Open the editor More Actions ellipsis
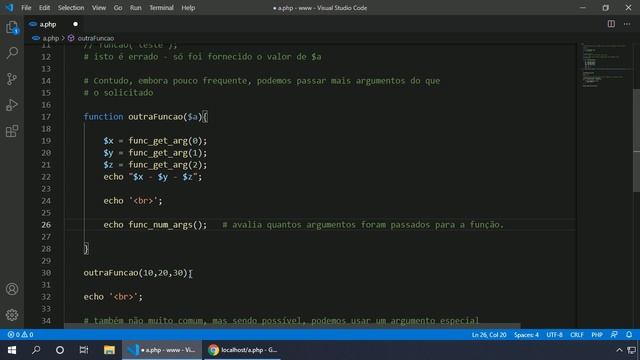Screen dimensions: 640x360 click(627, 24)
